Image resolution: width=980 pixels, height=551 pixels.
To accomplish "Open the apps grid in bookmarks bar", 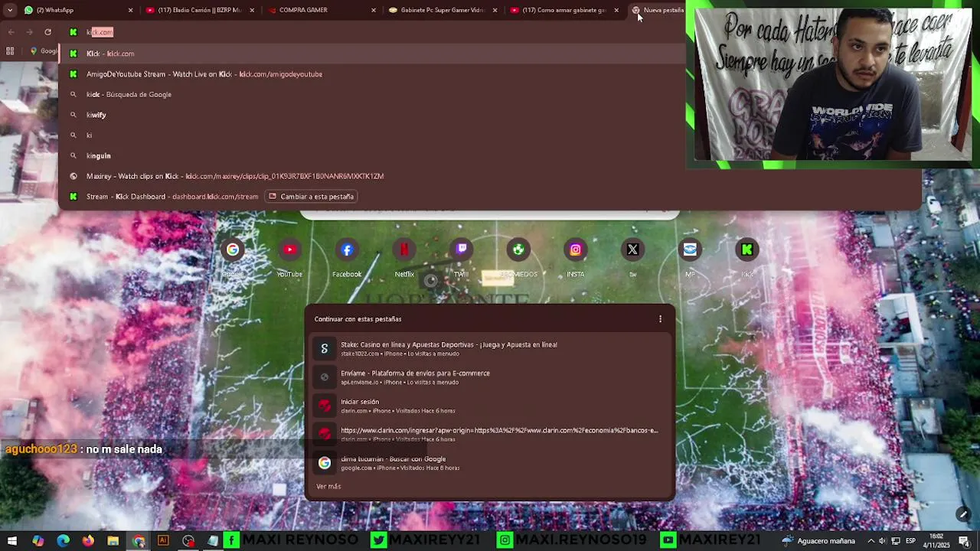I will 10,51.
